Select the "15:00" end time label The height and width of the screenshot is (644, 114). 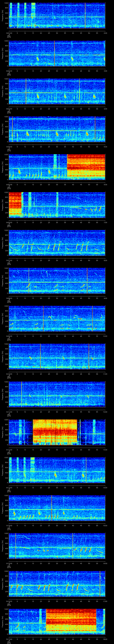pos(105,525)
